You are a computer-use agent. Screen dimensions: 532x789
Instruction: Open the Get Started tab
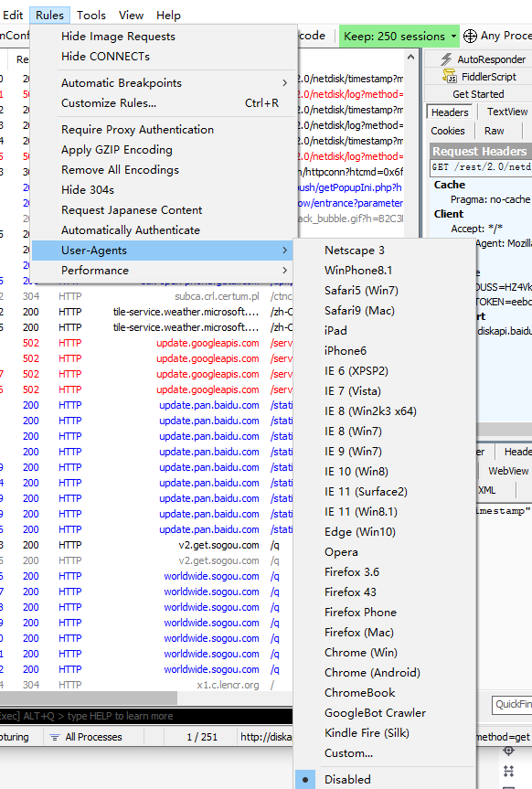(x=478, y=94)
